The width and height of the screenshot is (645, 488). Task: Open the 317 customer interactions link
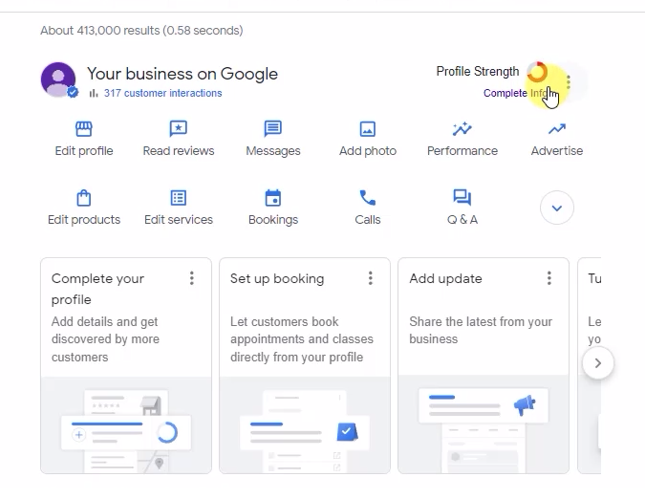click(163, 93)
